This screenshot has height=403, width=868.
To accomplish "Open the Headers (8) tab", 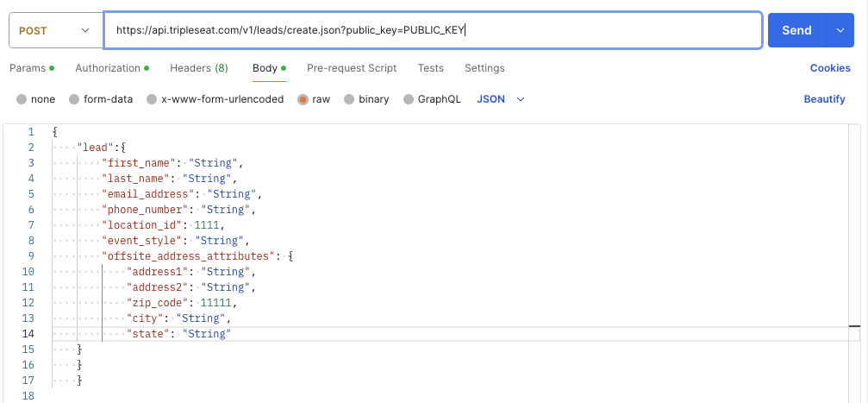I will [x=199, y=68].
